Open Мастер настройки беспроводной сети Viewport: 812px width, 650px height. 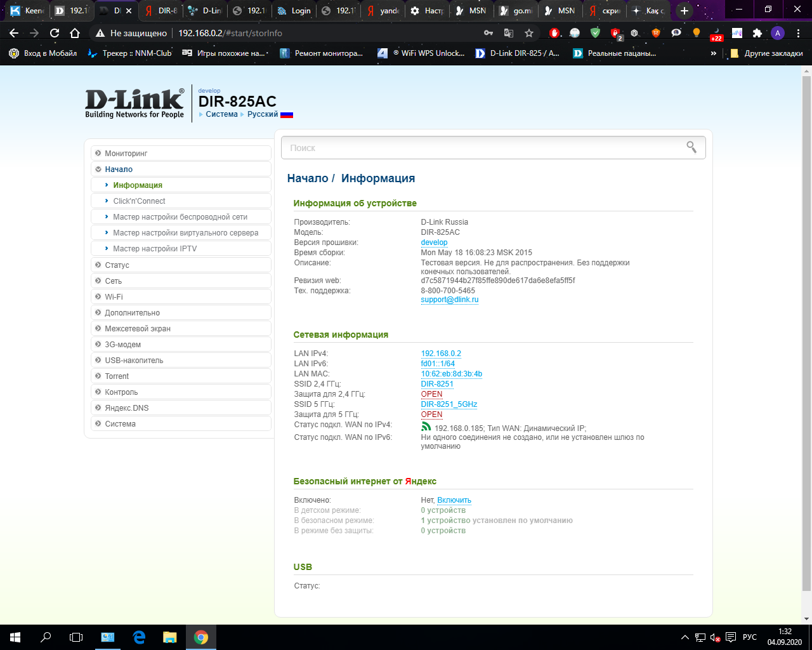(181, 217)
